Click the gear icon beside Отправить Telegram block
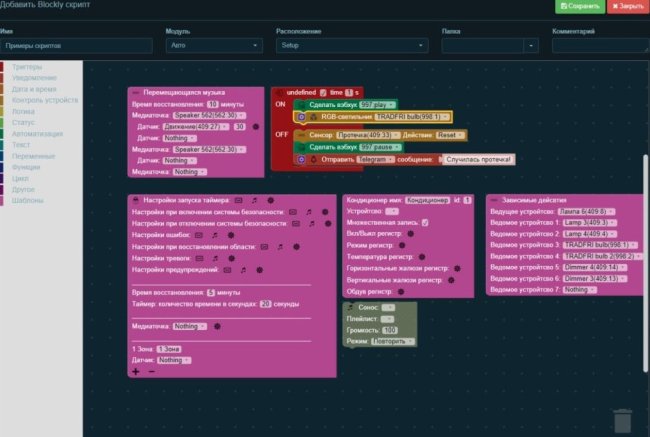 coord(300,159)
